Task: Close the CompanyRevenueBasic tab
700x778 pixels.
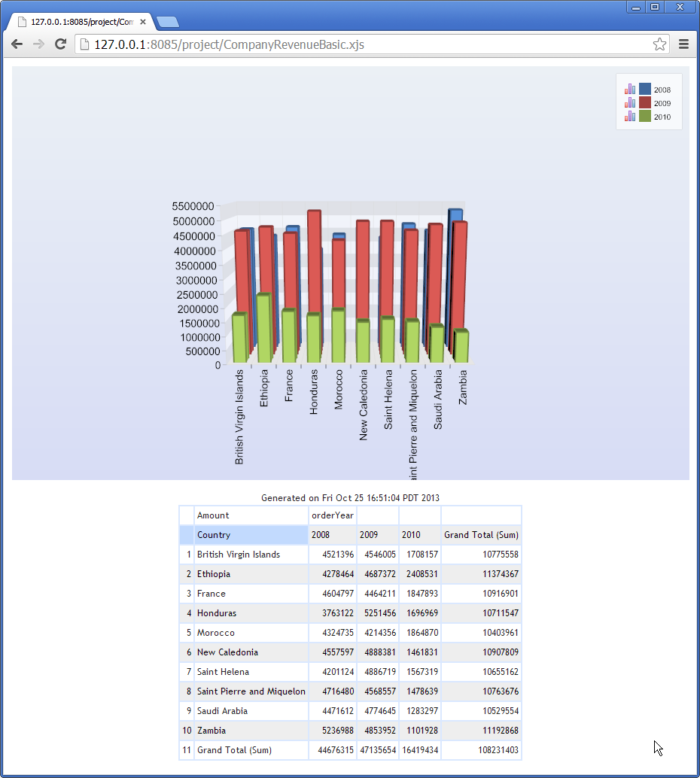Action: coord(143,22)
